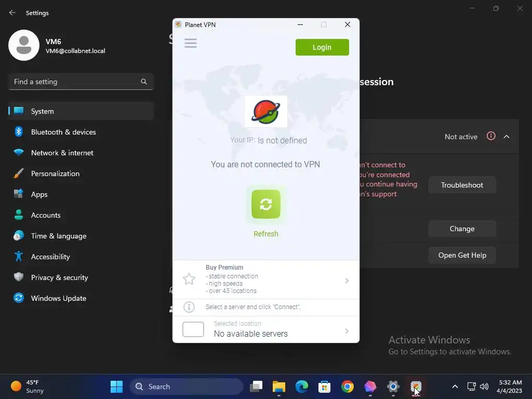This screenshot has height=399, width=532.
Task: Open Accessibility settings
Action: [x=81, y=257]
